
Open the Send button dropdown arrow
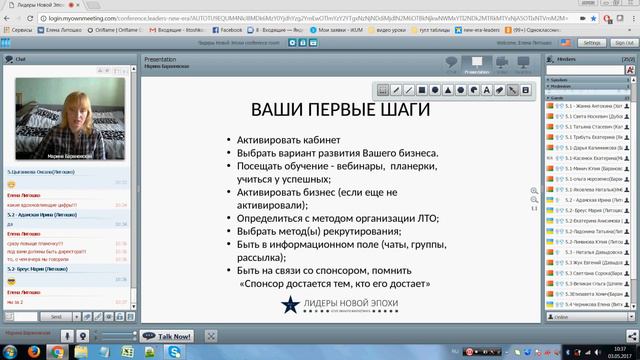point(77,317)
